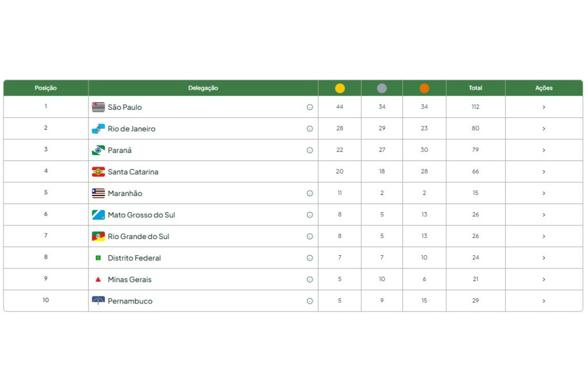The width and height of the screenshot is (588, 392).
Task: Click the Mato Grosso do Sul flag
Action: point(98,215)
